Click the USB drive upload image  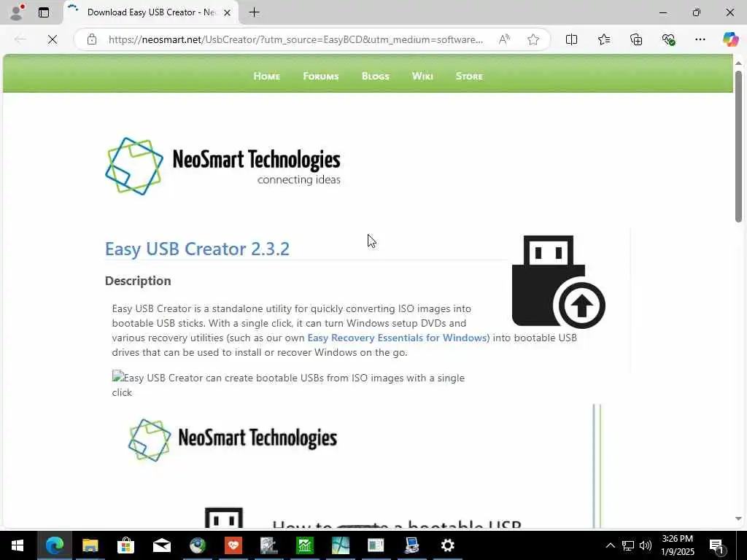pos(558,281)
